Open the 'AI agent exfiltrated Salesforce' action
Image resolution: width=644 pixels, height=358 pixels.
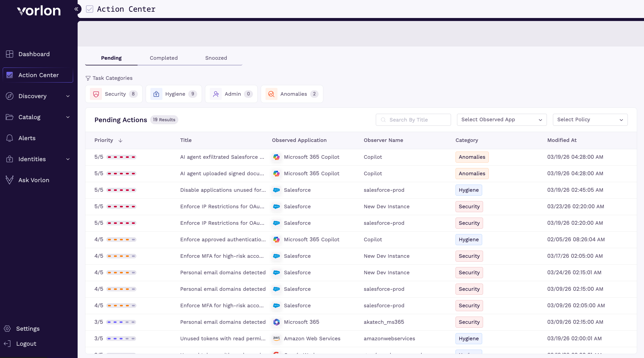(222, 157)
